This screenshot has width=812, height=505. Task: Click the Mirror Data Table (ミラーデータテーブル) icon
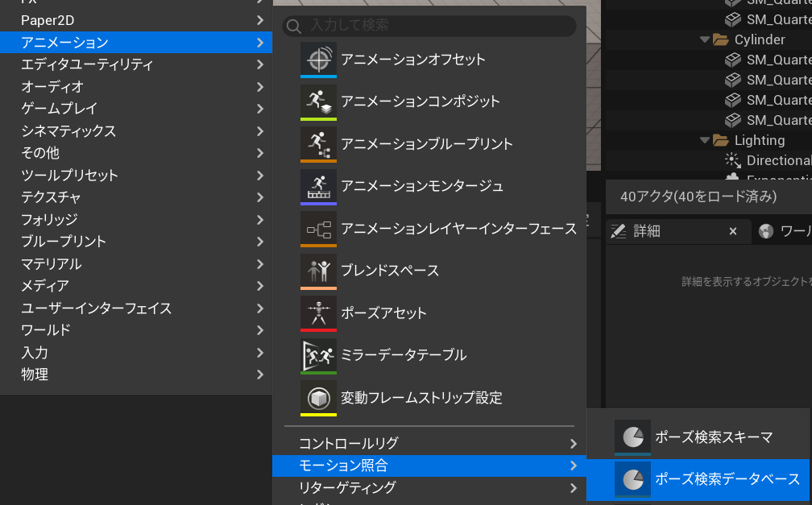(318, 355)
